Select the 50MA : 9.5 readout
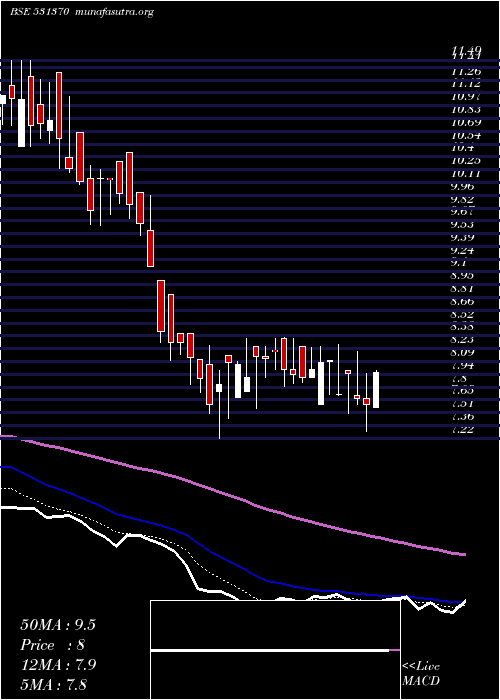Screen dimensions: 500x700 pyautogui.click(x=58, y=625)
